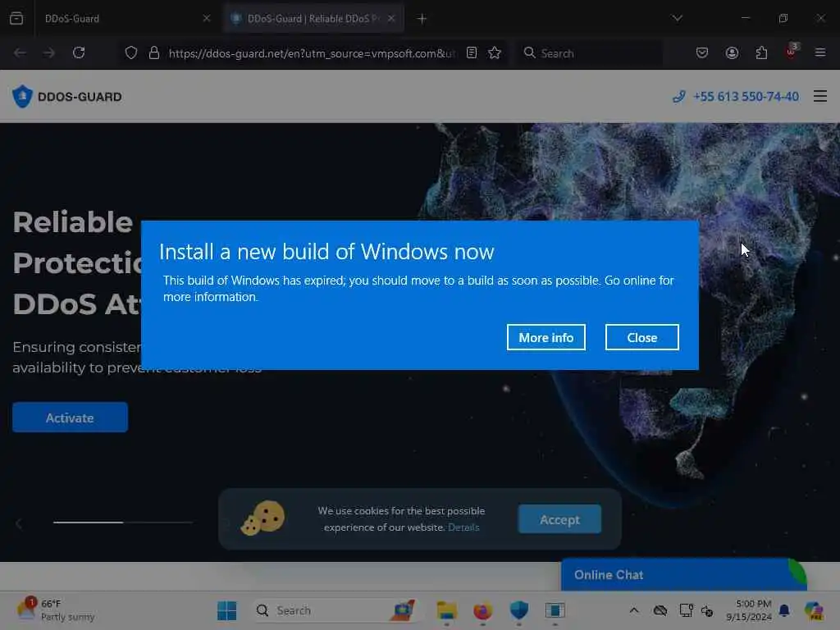
Task: Open File Explorer from taskbar
Action: [x=446, y=610]
